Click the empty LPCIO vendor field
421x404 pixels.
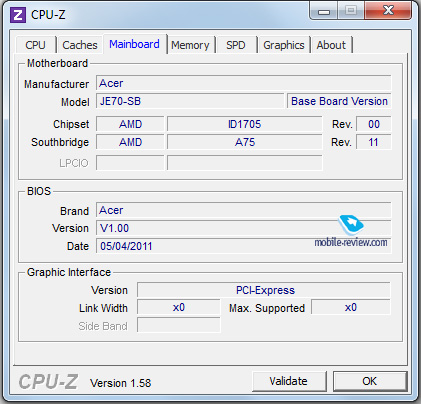coord(130,163)
